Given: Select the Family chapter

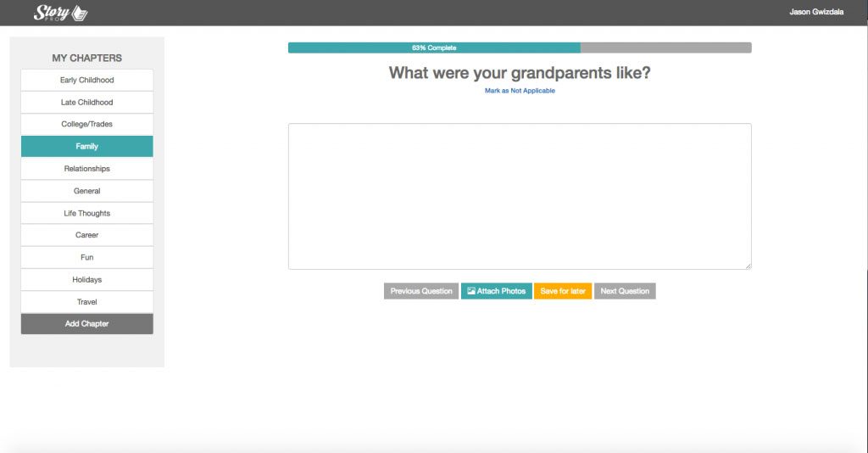Looking at the screenshot, I should click(87, 146).
